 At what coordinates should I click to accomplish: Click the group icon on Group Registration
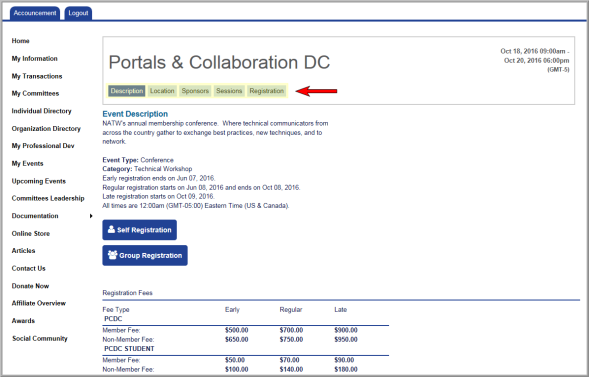112,255
